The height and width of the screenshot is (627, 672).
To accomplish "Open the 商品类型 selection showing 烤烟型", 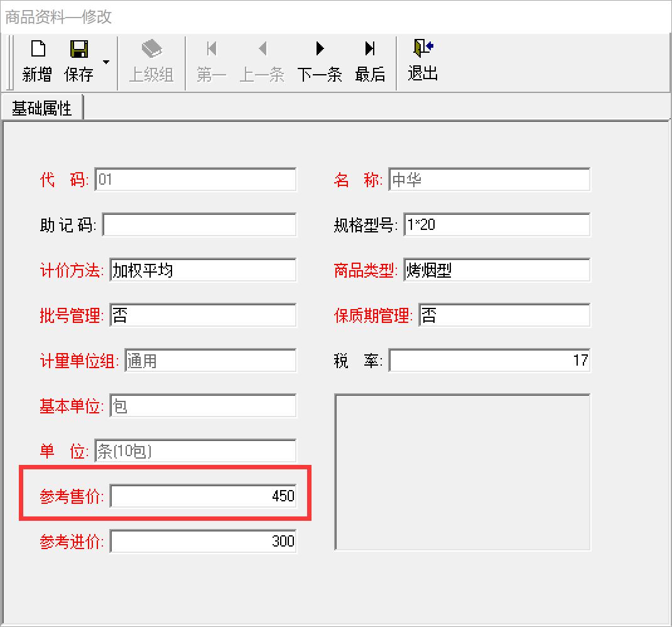I will (496, 270).
